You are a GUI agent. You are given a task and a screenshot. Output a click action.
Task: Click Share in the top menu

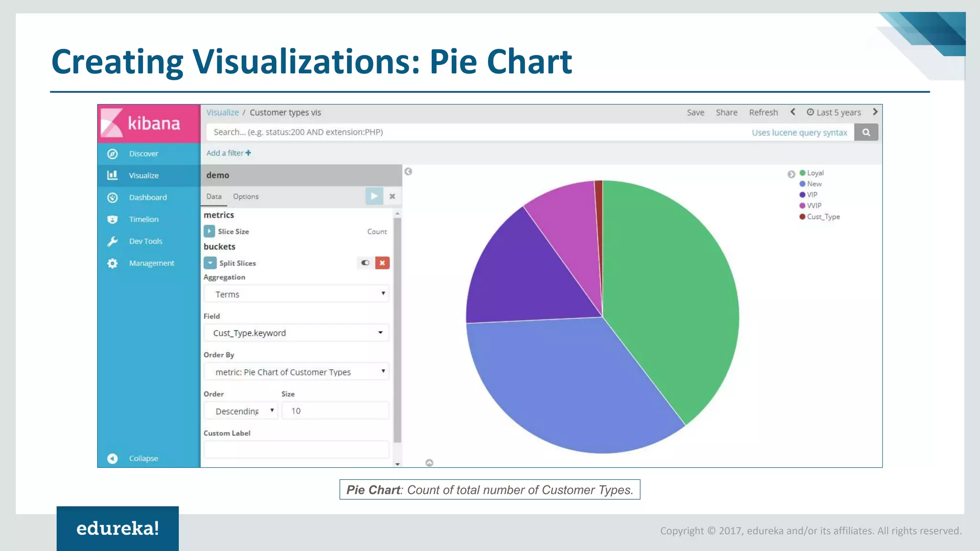click(x=726, y=112)
